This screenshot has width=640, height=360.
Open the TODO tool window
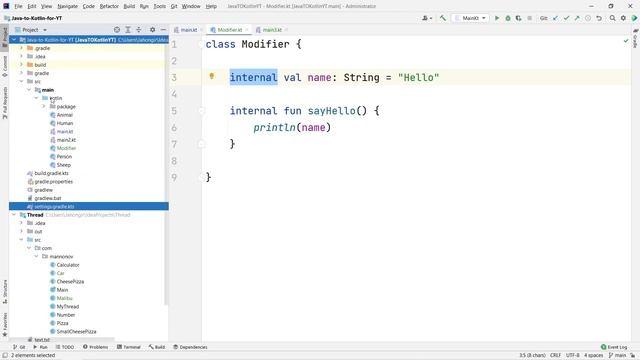tap(64, 347)
